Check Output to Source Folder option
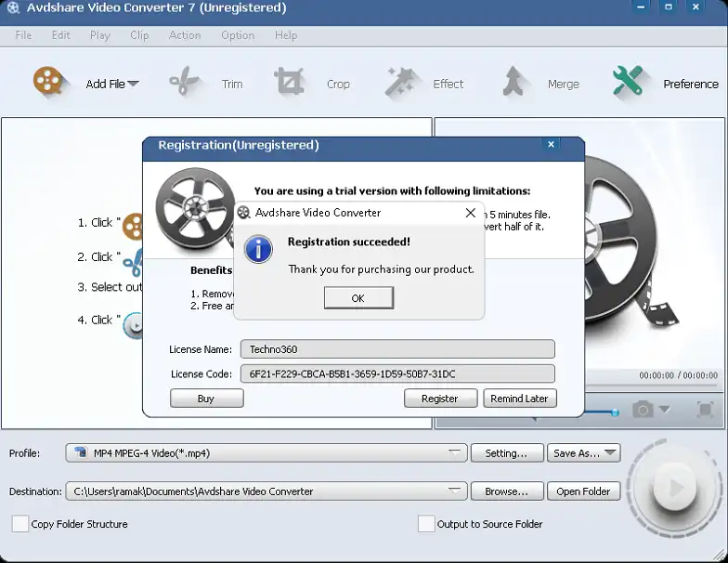This screenshot has height=563, width=728. (426, 524)
